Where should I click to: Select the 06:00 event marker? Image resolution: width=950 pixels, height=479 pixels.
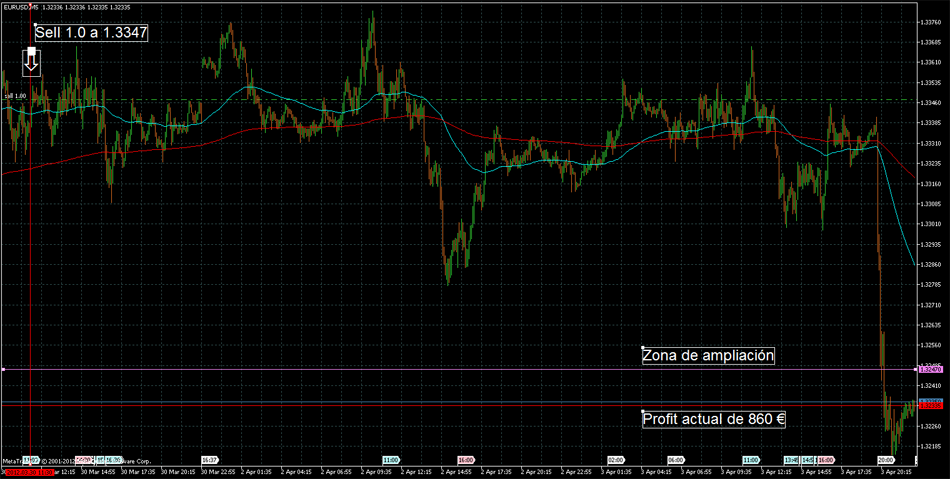click(x=675, y=460)
